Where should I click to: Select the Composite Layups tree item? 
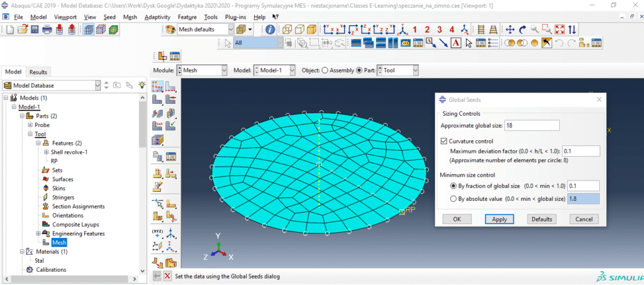75,224
